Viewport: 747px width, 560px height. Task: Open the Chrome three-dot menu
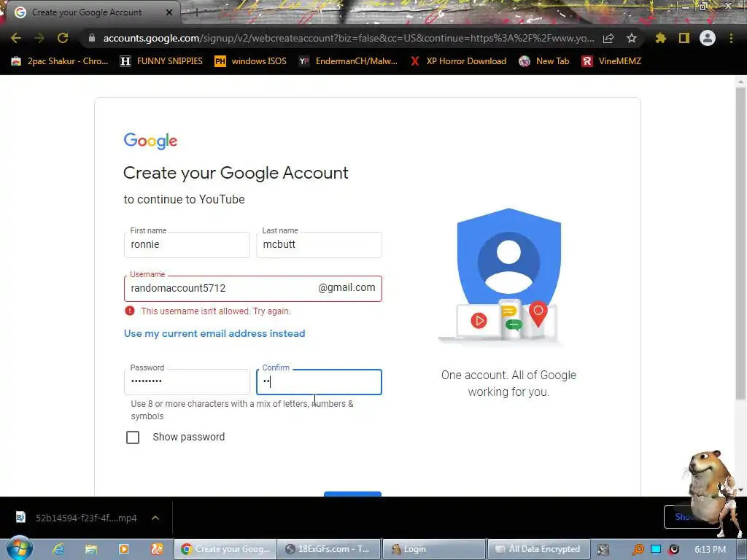(x=731, y=38)
